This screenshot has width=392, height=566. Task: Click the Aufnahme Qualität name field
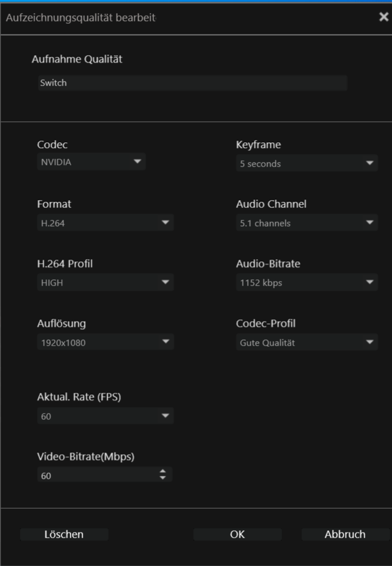tap(192, 83)
